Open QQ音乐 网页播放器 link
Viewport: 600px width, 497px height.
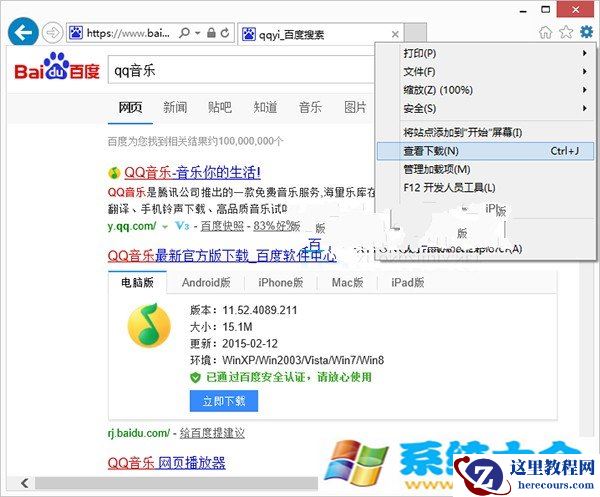pyautogui.click(x=166, y=463)
